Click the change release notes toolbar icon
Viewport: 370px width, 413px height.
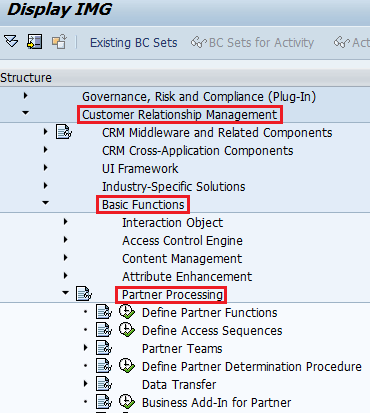(59, 42)
